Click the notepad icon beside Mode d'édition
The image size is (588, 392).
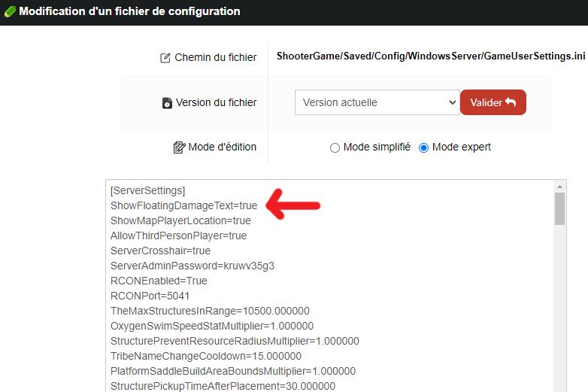click(179, 147)
